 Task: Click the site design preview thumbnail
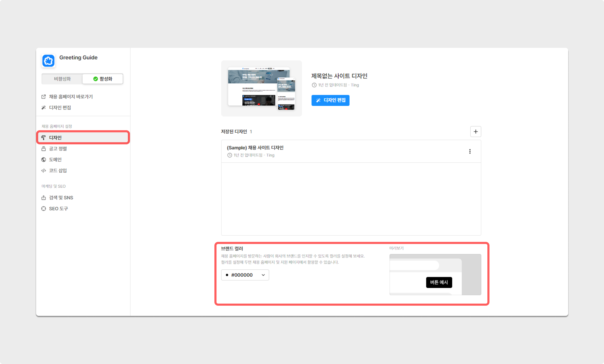pos(261,88)
